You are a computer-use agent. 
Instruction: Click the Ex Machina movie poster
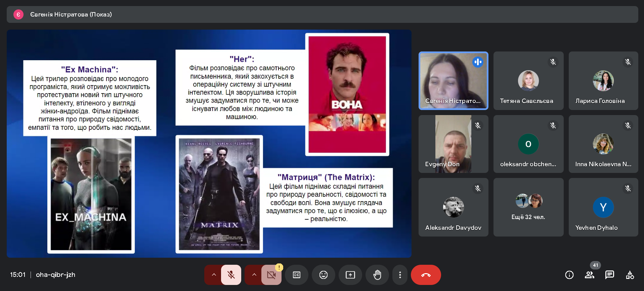[91, 194]
